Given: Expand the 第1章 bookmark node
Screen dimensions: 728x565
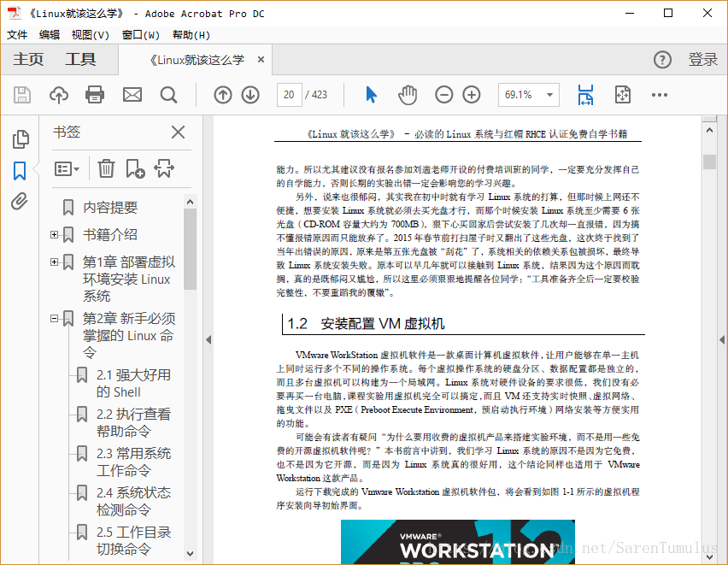Looking at the screenshot, I should coord(55,262).
